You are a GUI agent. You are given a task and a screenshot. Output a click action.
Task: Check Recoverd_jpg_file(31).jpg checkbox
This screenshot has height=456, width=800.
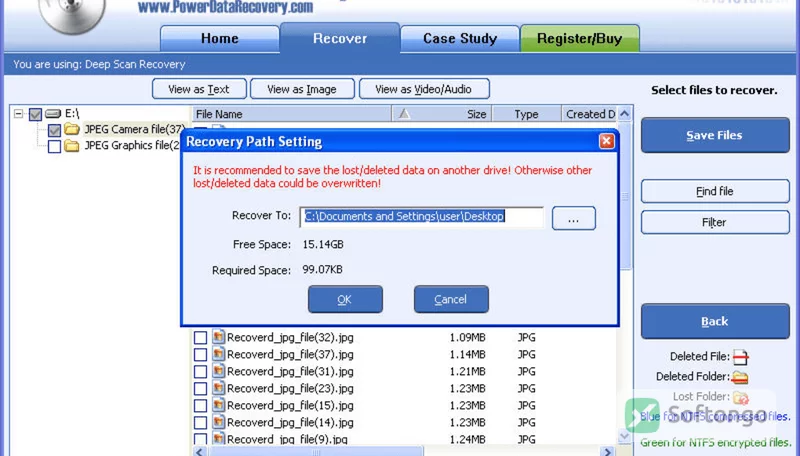click(x=201, y=372)
